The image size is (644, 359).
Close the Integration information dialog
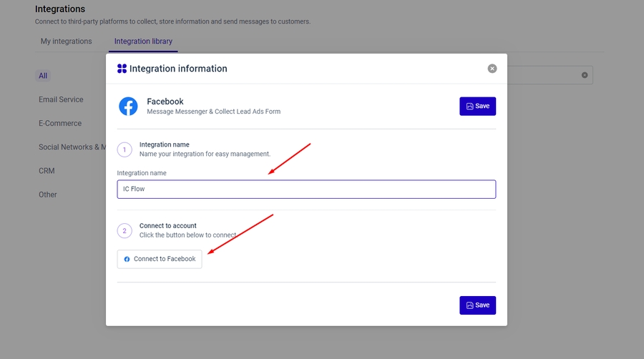point(492,69)
